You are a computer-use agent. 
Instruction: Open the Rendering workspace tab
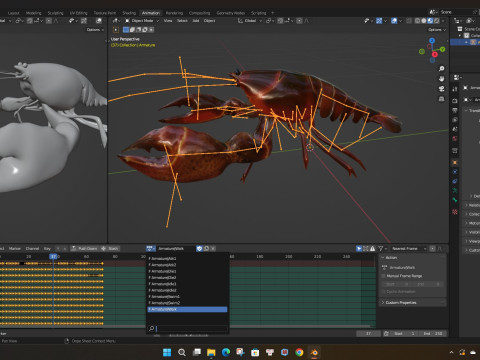tap(174, 13)
